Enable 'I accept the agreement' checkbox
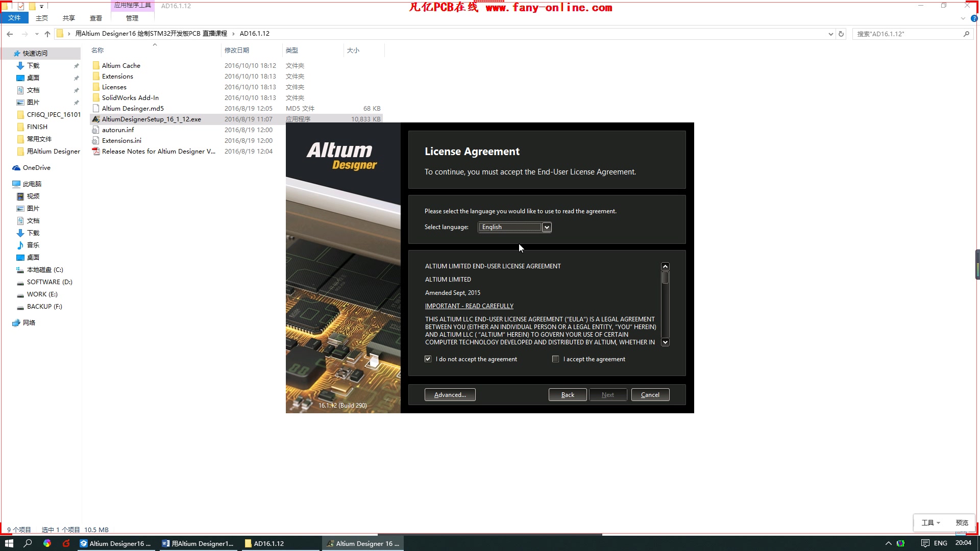Screen dimensions: 980x551 point(555,359)
